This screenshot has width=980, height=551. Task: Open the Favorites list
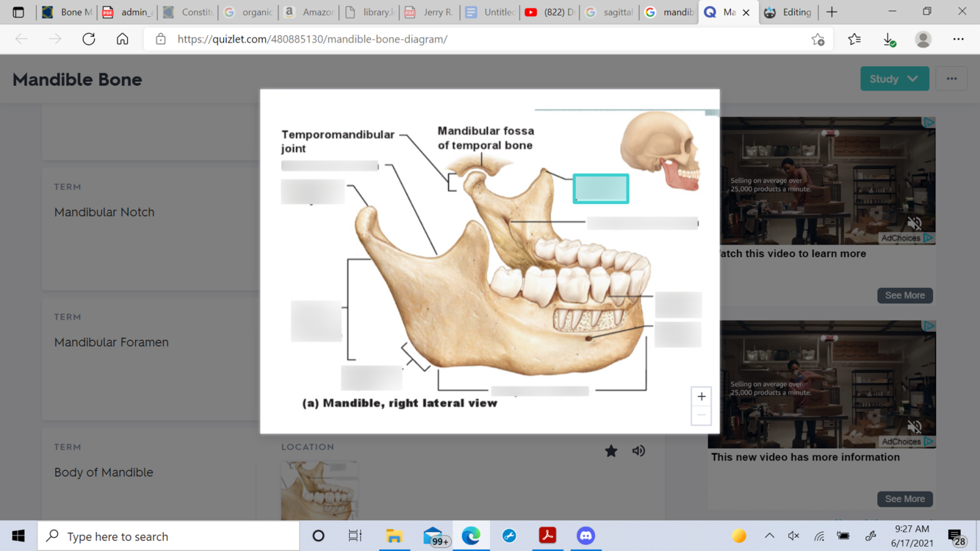click(x=854, y=39)
